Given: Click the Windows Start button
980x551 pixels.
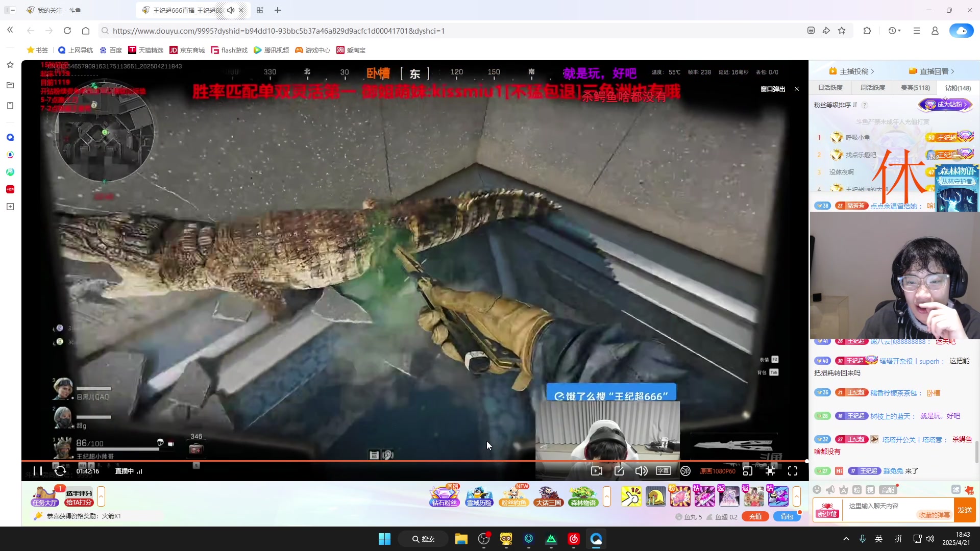Looking at the screenshot, I should click(384, 539).
